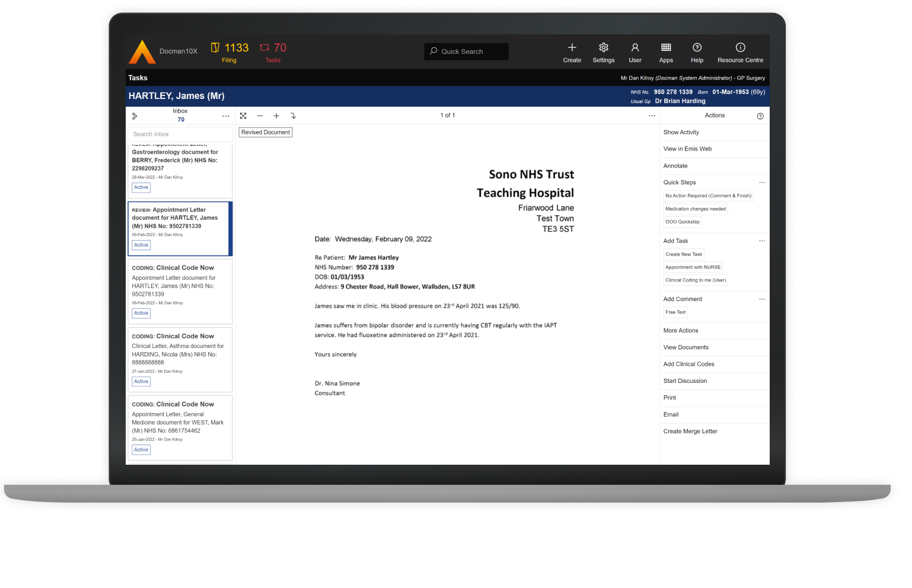
Task: Click in the Quick Search box
Action: [467, 52]
